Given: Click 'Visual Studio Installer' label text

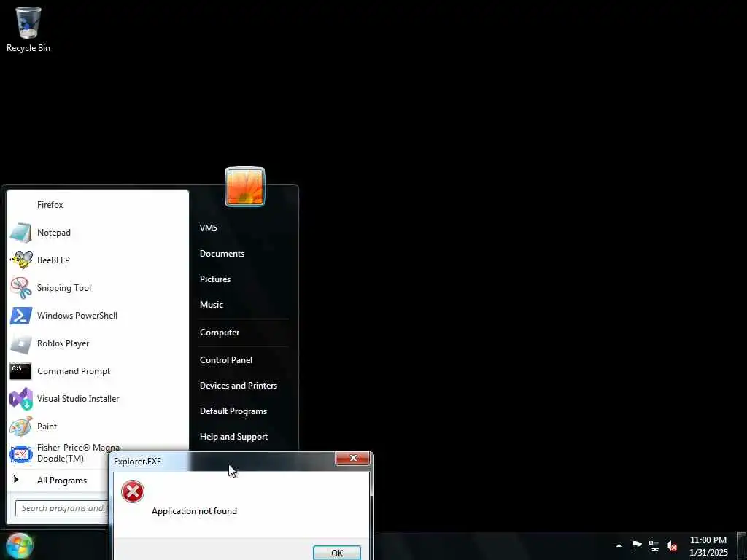Looking at the screenshot, I should tap(78, 399).
